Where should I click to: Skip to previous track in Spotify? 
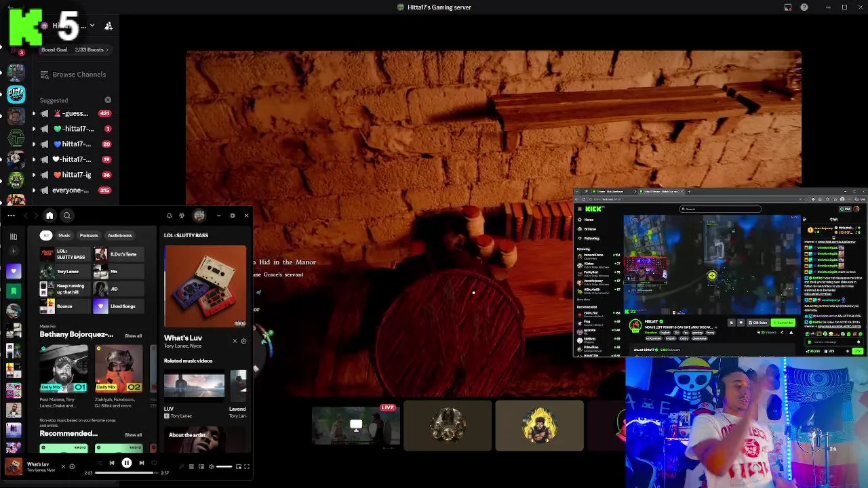tap(112, 463)
